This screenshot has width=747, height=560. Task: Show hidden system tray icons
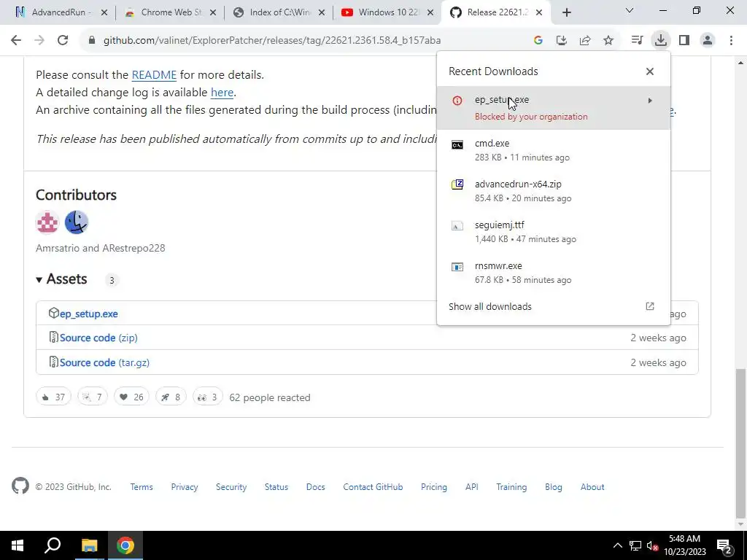617,545
